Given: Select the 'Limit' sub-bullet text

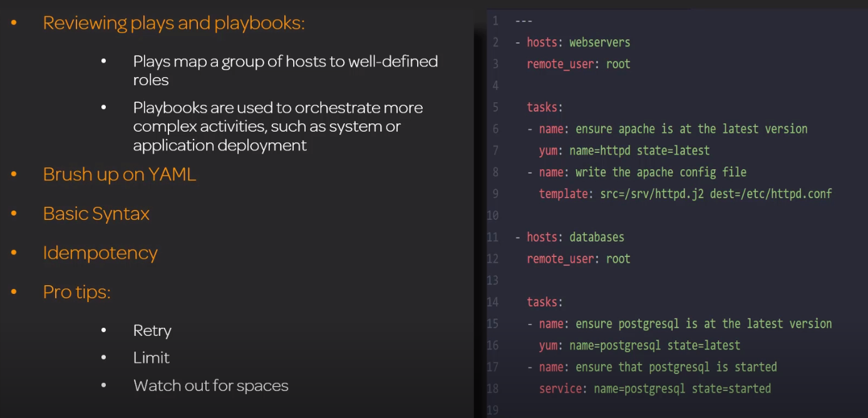Looking at the screenshot, I should click(x=151, y=358).
